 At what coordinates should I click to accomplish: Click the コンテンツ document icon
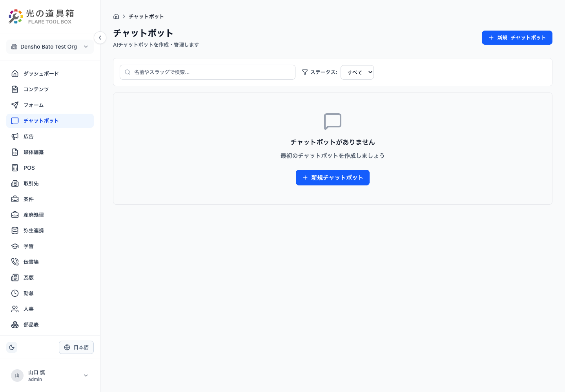[15, 89]
